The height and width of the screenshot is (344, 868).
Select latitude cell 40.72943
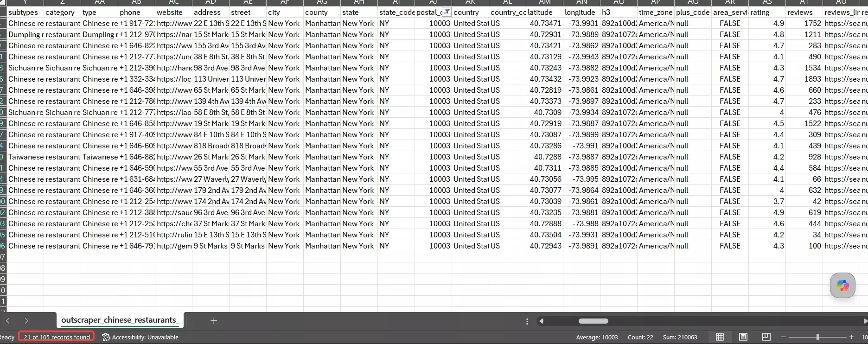544,246
